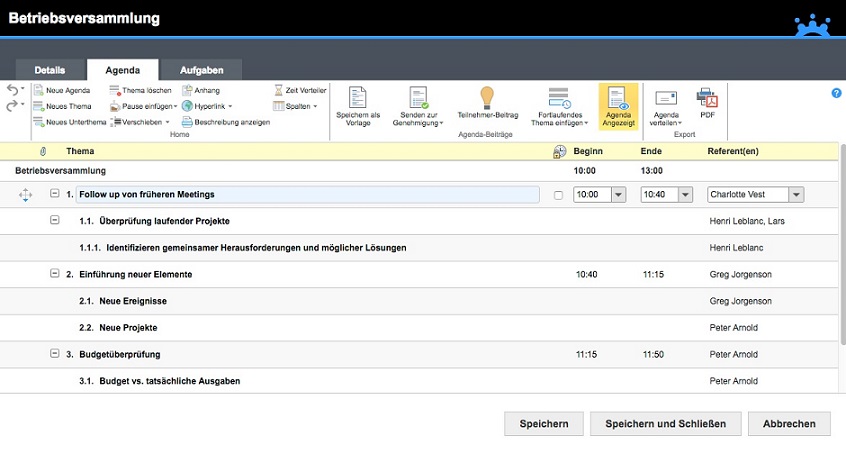Open the Charlotte Vest referent dropdown

click(x=796, y=195)
